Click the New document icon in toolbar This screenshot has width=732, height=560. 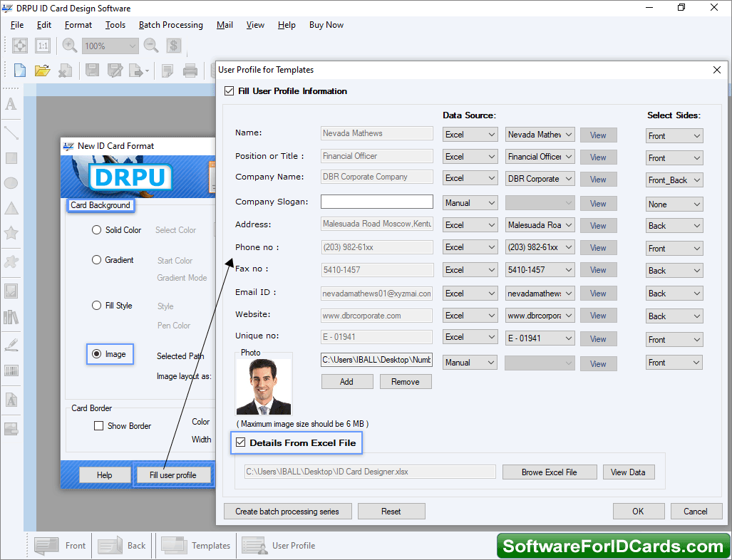(x=20, y=71)
